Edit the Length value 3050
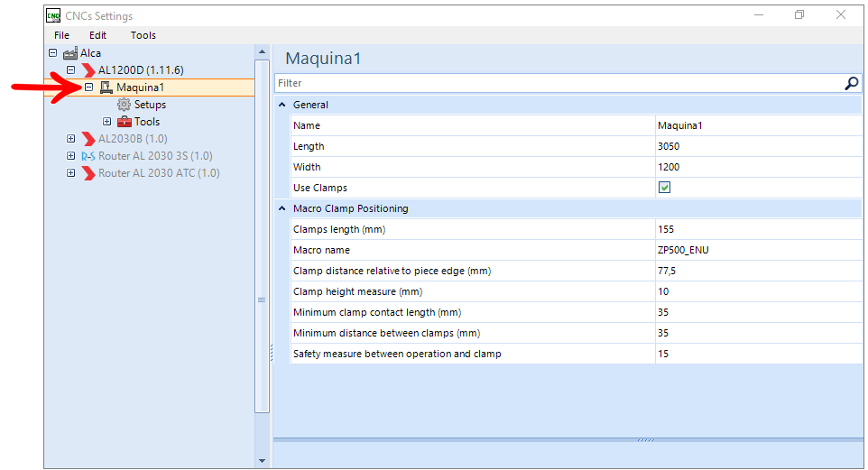This screenshot has width=868, height=470. (758, 146)
